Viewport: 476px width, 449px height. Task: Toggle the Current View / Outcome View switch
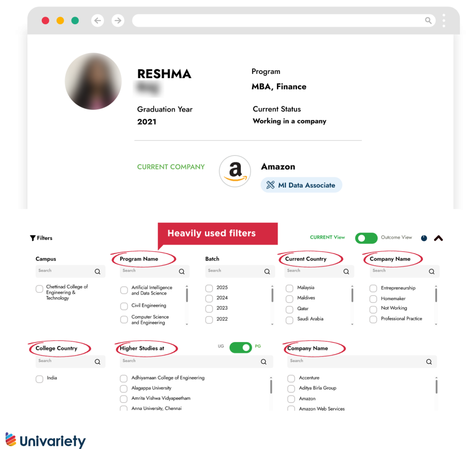coord(366,238)
